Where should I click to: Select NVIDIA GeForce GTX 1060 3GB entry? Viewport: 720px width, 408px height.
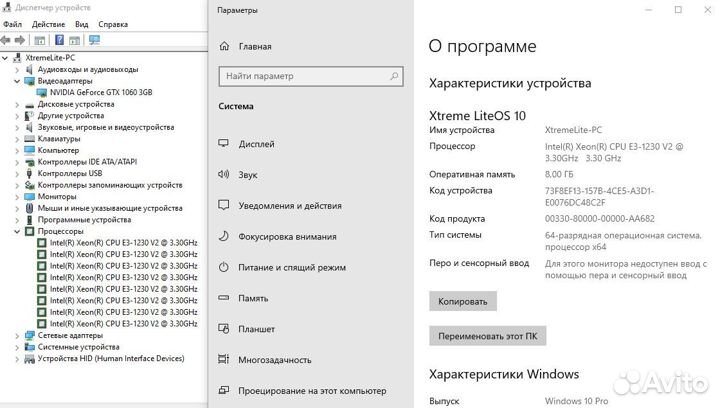click(101, 92)
